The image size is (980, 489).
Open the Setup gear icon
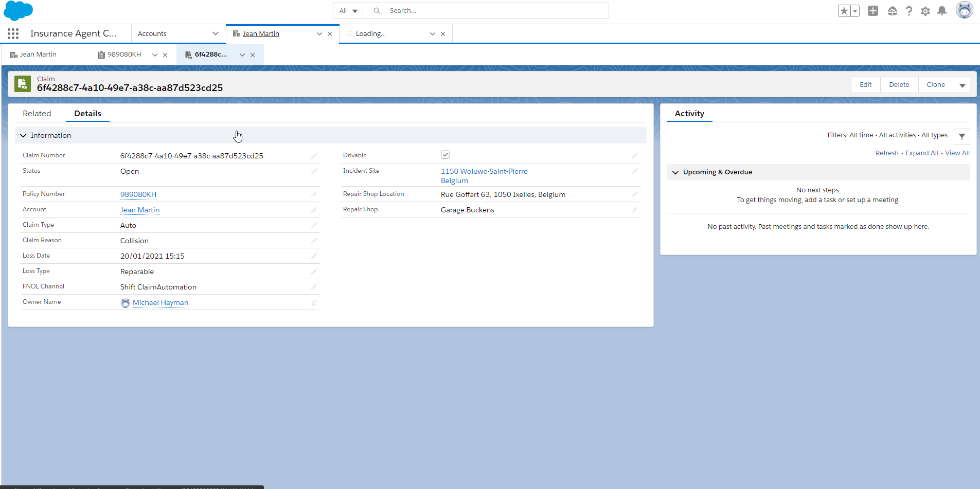pos(925,11)
